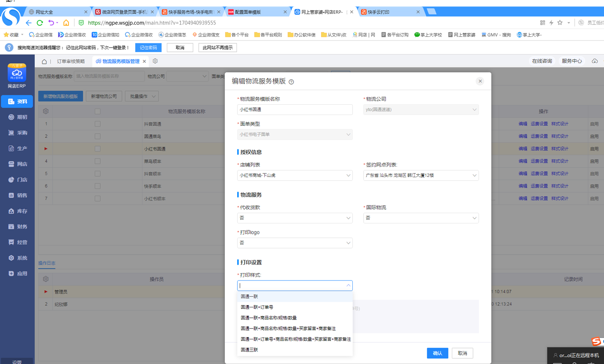This screenshot has width=604, height=364.
Task: Select 圆通三联 print style option
Action: pos(295,350)
